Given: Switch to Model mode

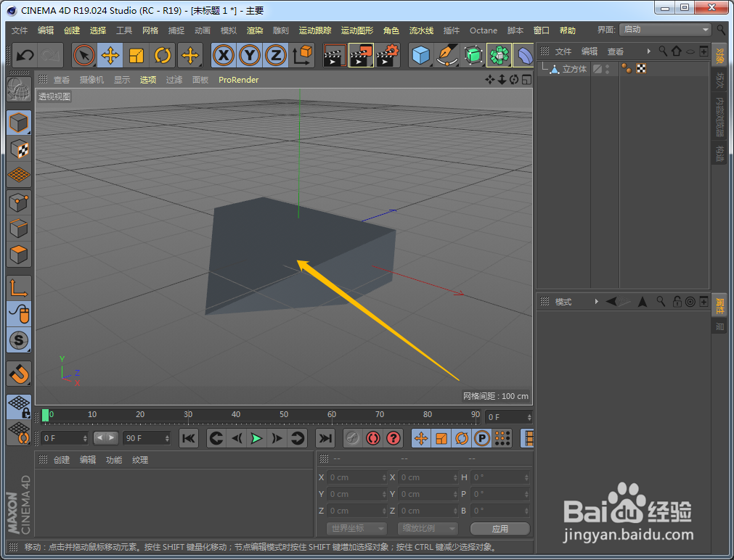Looking at the screenshot, I should coord(19,123).
